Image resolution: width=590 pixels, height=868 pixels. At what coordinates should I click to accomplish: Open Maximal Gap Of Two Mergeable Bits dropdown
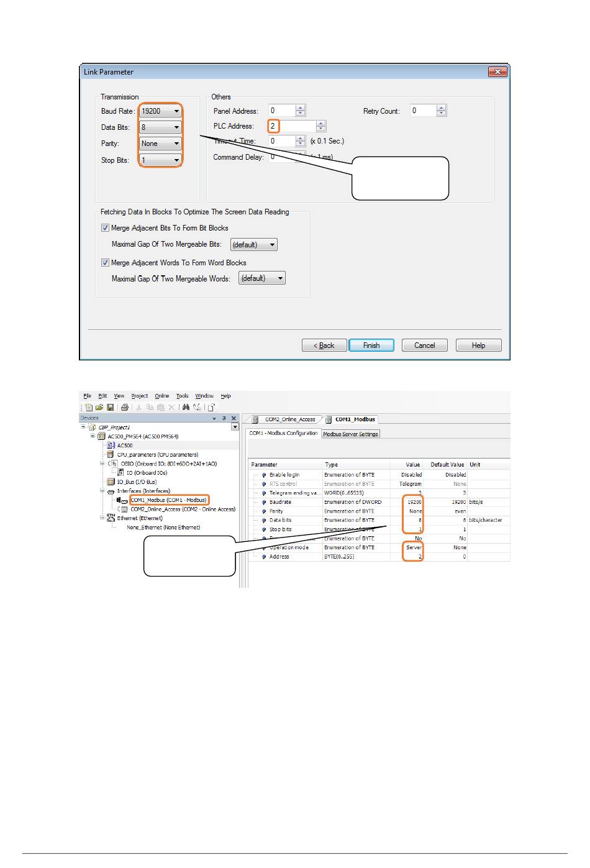click(x=254, y=245)
